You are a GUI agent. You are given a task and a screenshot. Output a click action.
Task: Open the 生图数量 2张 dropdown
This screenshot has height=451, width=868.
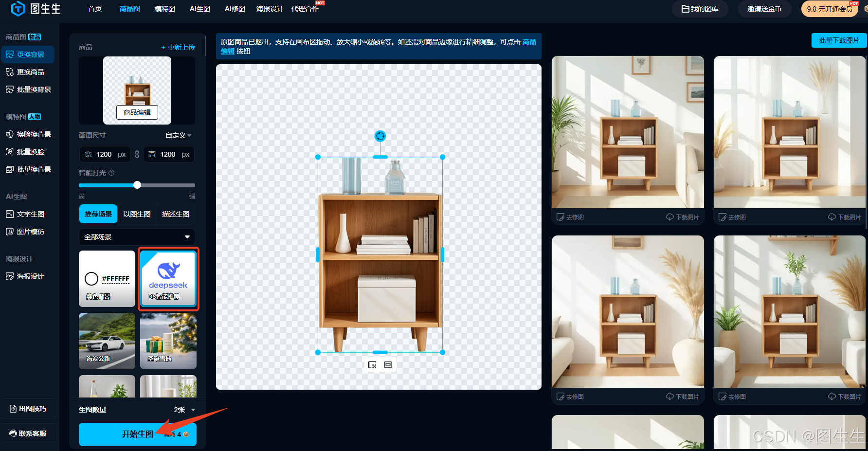coord(184,410)
